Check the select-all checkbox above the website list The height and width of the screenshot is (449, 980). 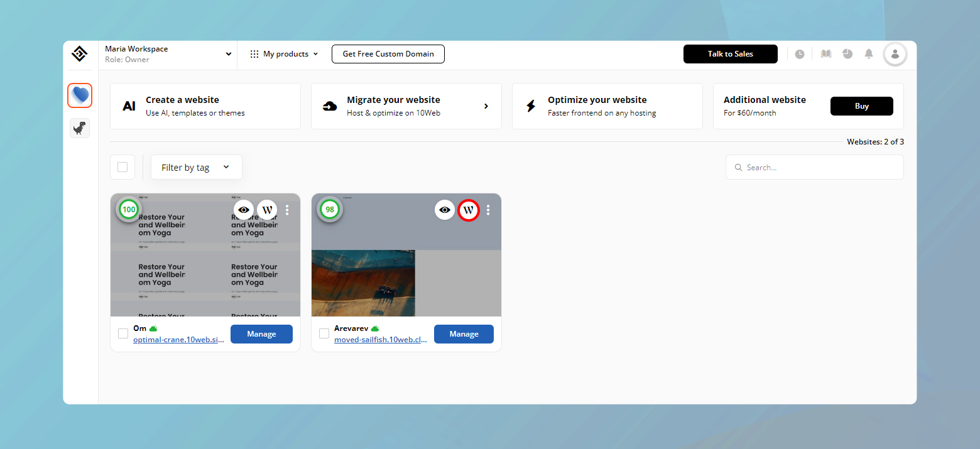tap(122, 167)
